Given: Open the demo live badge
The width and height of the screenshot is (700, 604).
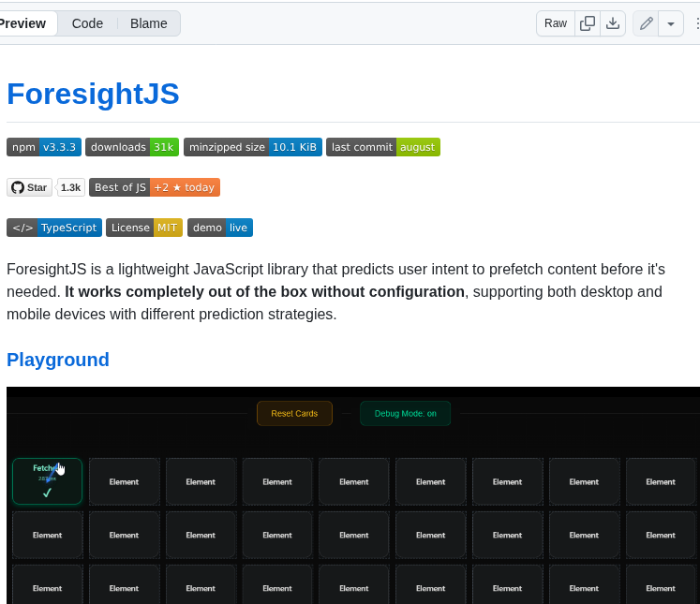Looking at the screenshot, I should tap(220, 228).
